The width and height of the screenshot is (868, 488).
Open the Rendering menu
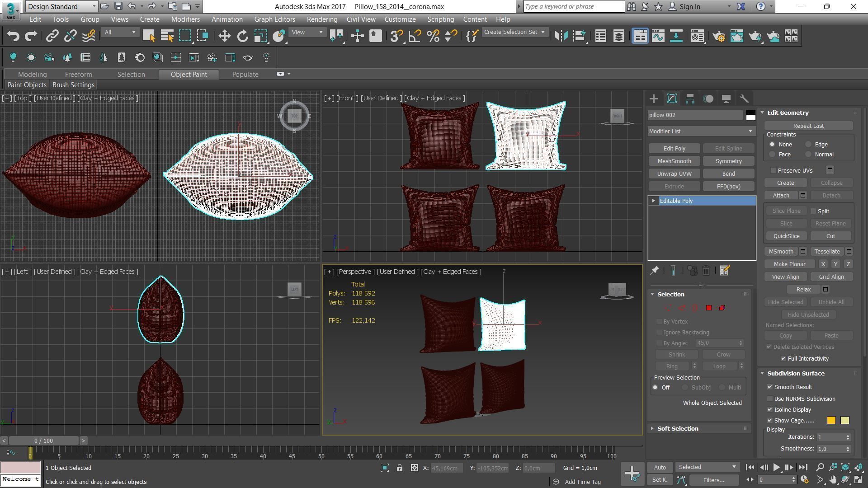pos(322,19)
